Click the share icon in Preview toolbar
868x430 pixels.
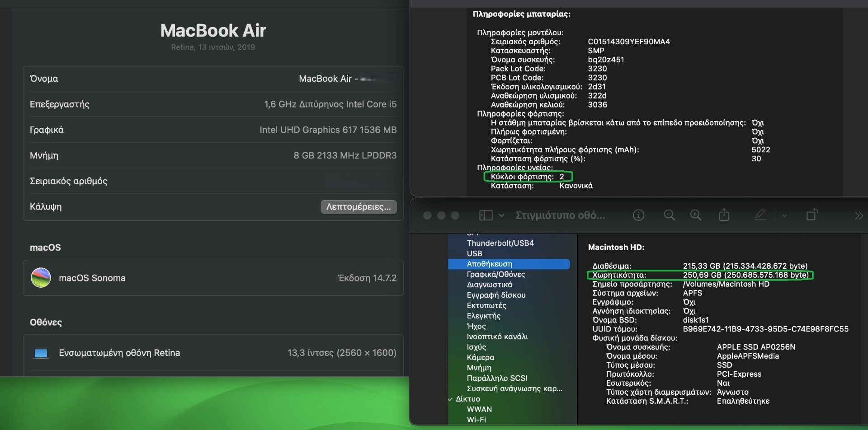[x=724, y=215]
